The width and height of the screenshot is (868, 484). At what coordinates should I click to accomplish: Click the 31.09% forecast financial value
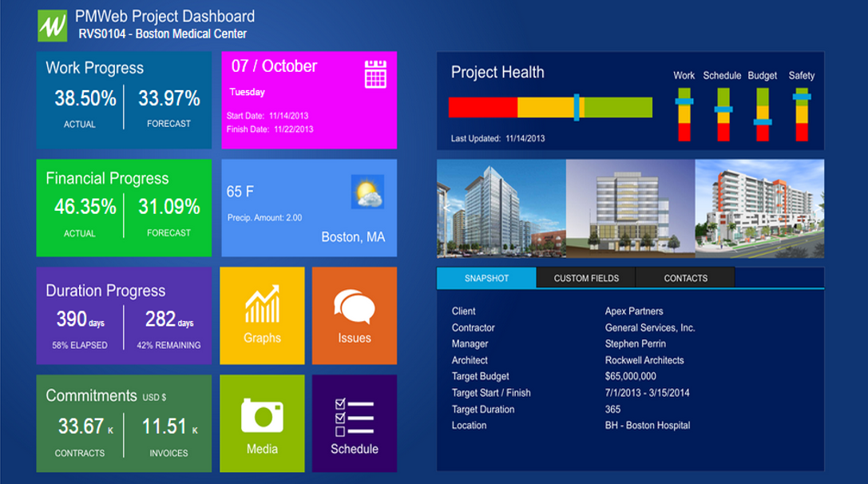point(168,207)
